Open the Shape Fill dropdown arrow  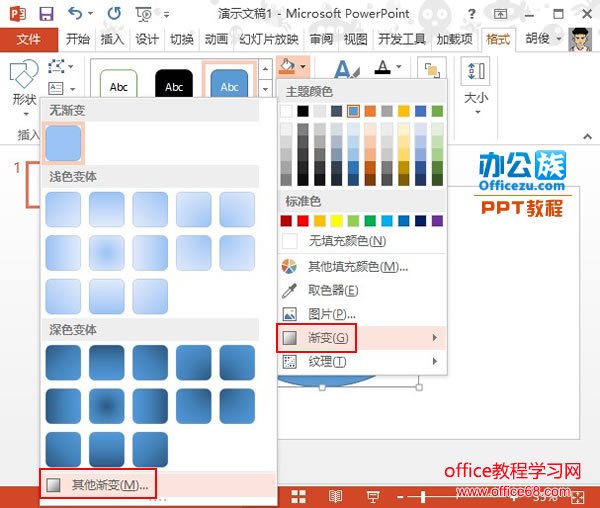303,67
